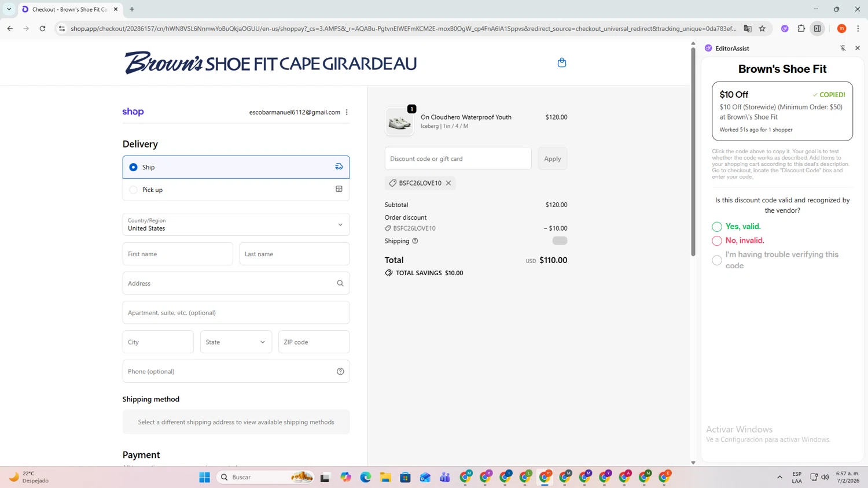Open the tab search dropdown arrow
Screen dimensions: 868x488
tap(9, 9)
